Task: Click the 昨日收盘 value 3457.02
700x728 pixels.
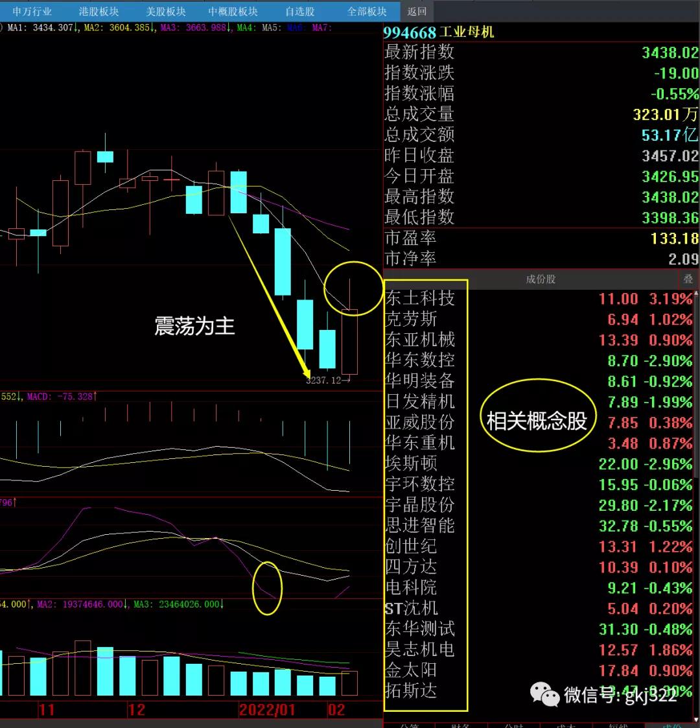Action: (x=670, y=156)
